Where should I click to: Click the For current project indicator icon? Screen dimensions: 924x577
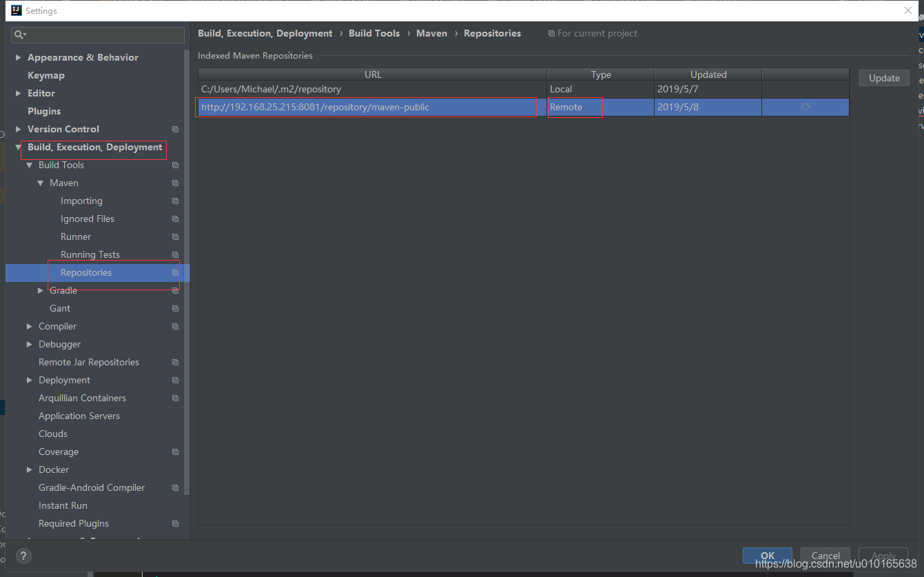[551, 33]
